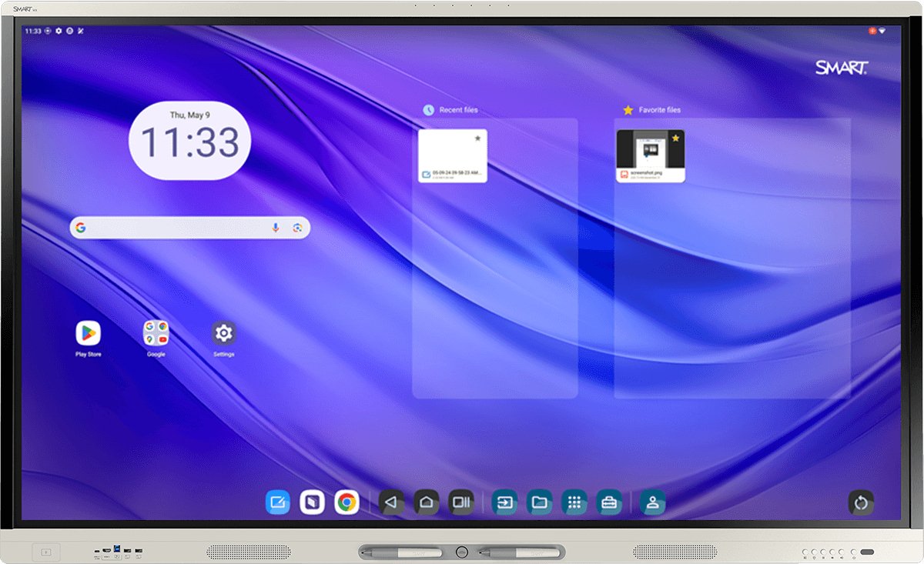Select the input source icon in the dock

[x=504, y=502]
